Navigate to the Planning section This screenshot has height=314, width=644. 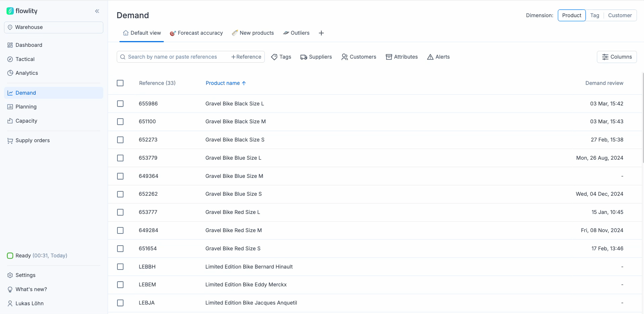click(x=26, y=106)
